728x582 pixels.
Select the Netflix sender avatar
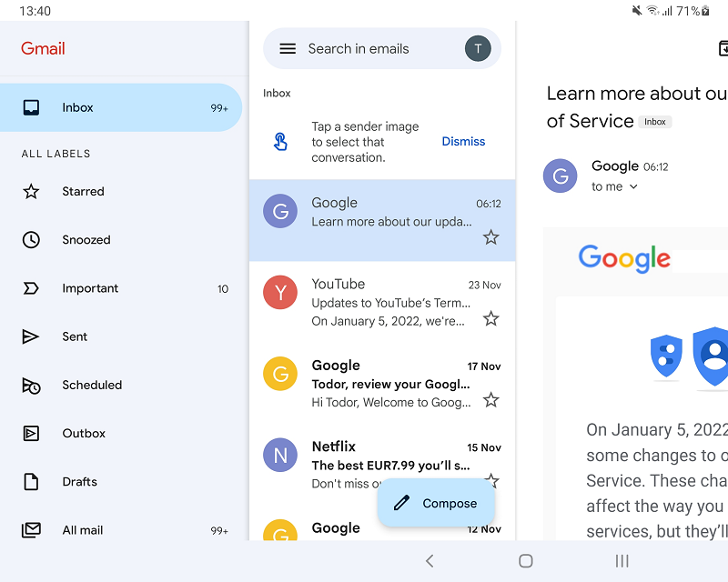point(280,455)
